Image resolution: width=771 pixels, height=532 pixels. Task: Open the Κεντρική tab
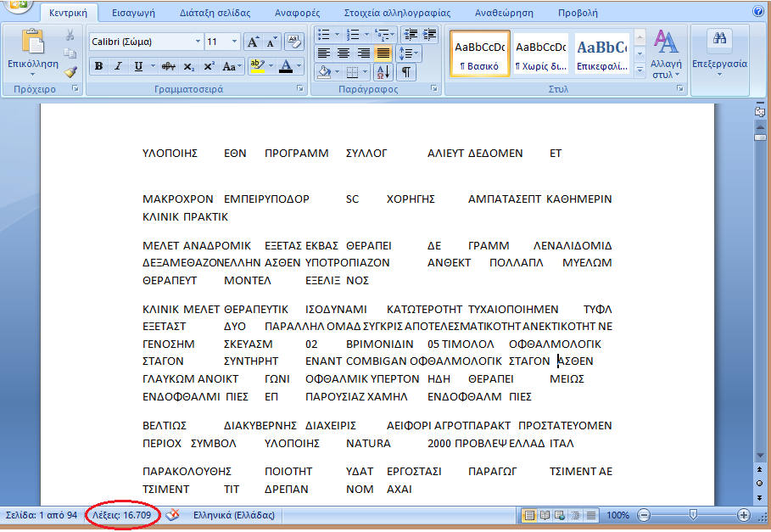[68, 14]
